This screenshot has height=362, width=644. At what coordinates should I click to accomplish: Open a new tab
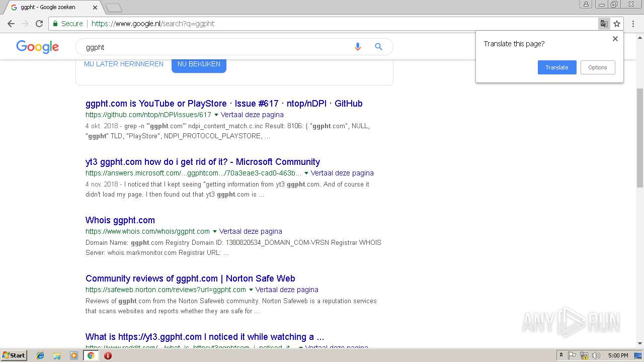[114, 8]
